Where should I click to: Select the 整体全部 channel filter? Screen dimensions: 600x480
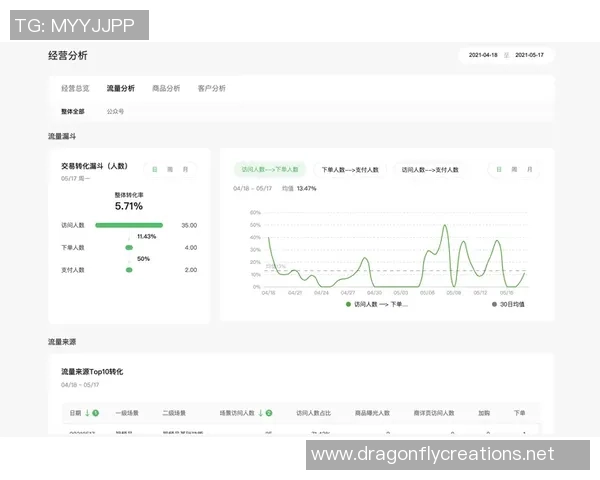pyautogui.click(x=73, y=111)
